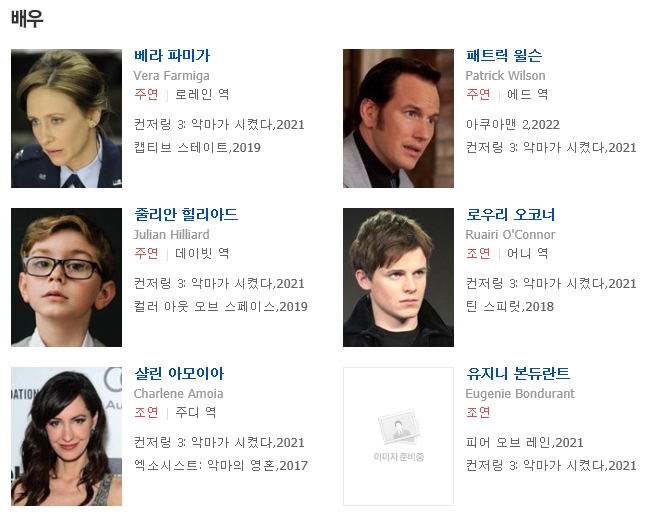Viewport: 669px width, 520px height.
Task: Open the 샬린 아모이아 name link
Action: pos(179,374)
